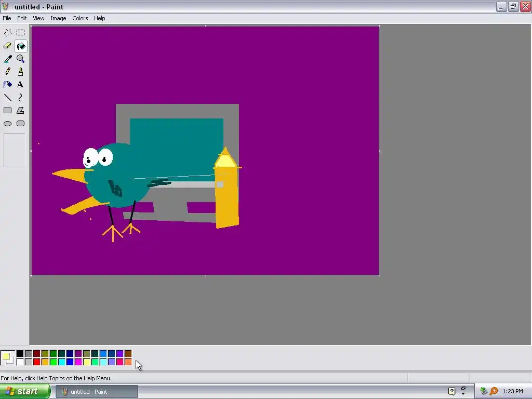
Task: Pick the black color swatch
Action: 20,354
